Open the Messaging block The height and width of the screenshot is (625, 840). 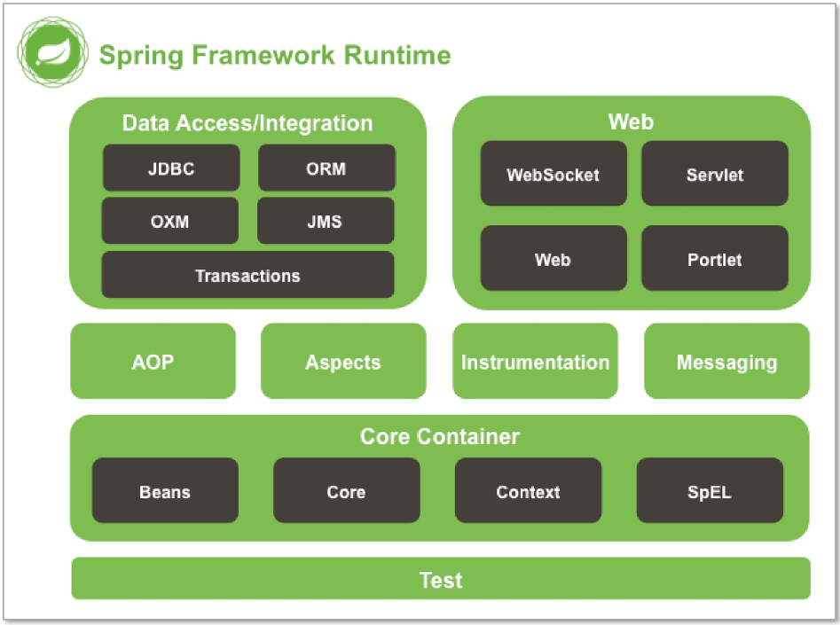(x=727, y=361)
